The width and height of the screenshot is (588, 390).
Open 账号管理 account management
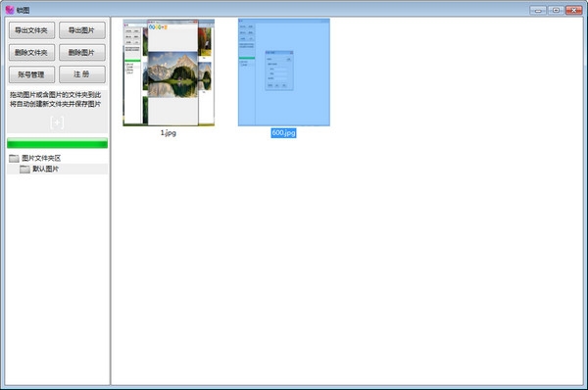(x=32, y=74)
